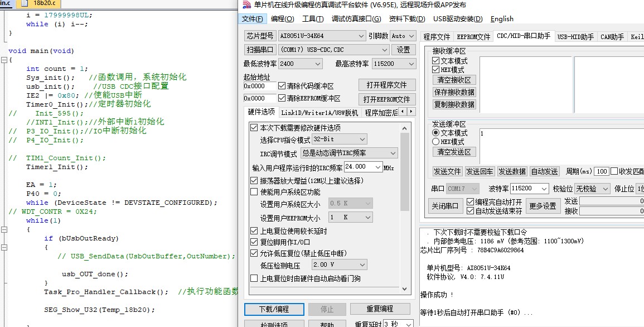
Task: Open the IRC调节模式 dropdown
Action: tap(349, 153)
